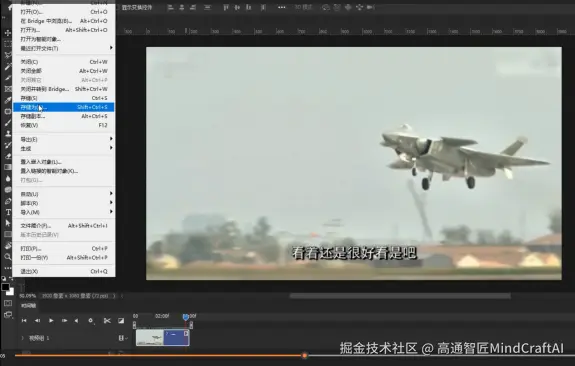Toggle the 显示变换控件 option
575x366 pixels.
(x=137, y=7)
